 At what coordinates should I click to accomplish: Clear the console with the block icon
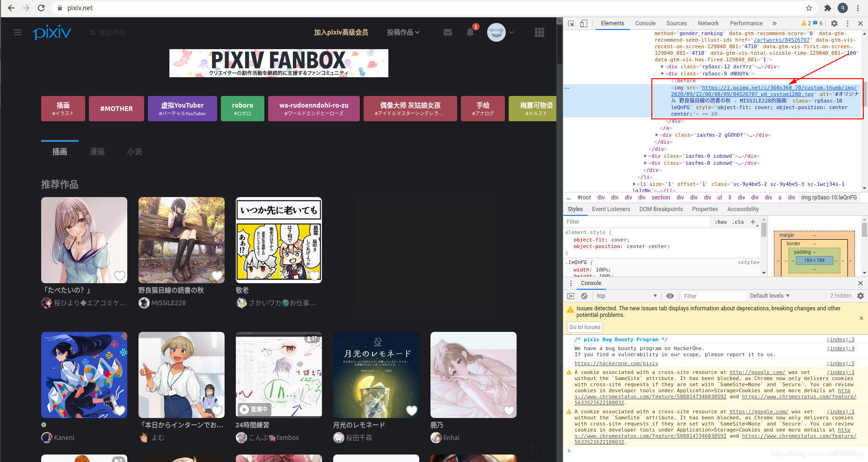pos(584,296)
